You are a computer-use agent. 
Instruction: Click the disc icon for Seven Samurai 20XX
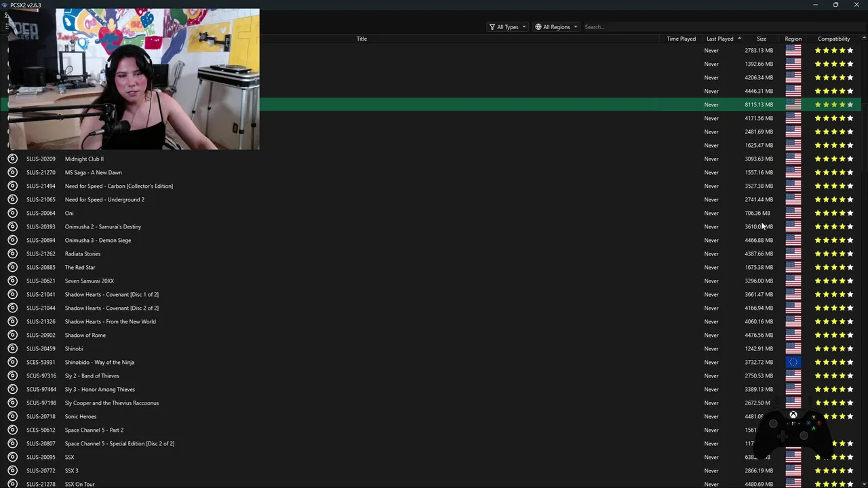(12, 281)
